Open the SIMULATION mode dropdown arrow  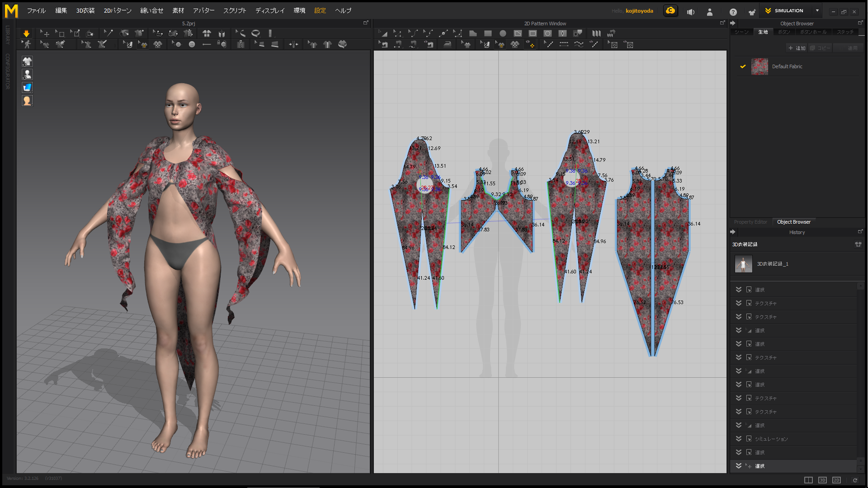817,11
